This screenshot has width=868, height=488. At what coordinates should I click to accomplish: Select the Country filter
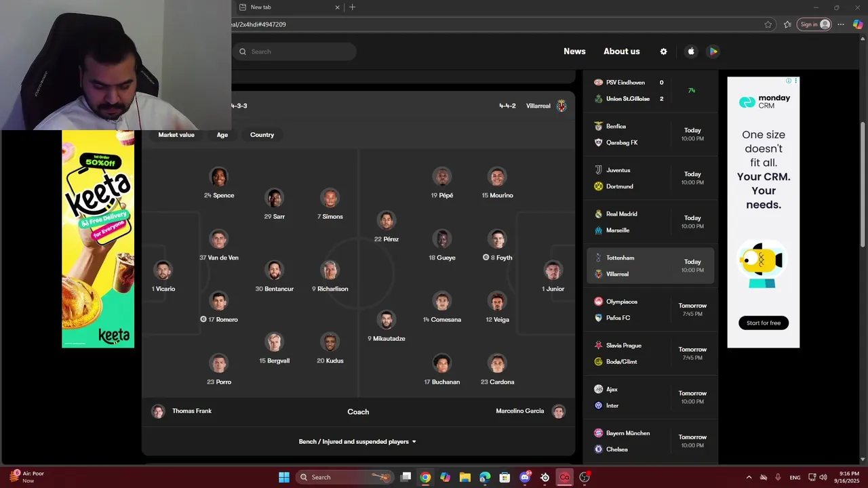point(262,135)
